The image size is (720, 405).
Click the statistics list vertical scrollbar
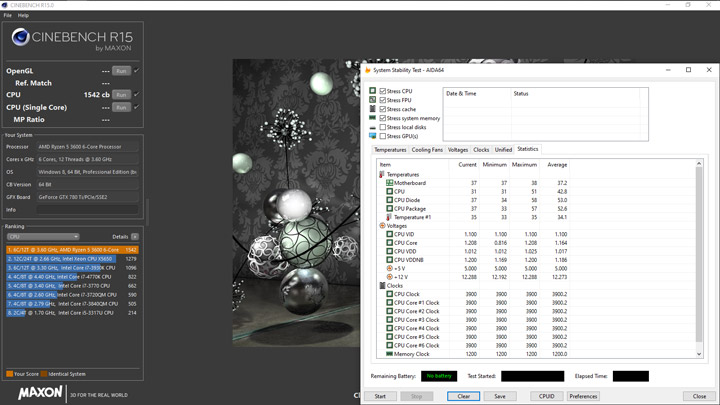(x=699, y=259)
